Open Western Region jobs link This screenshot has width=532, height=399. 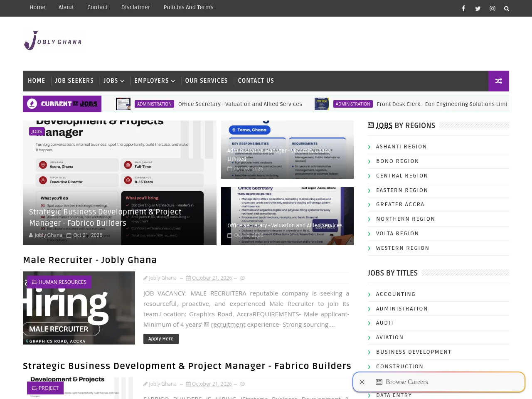tap(403, 248)
